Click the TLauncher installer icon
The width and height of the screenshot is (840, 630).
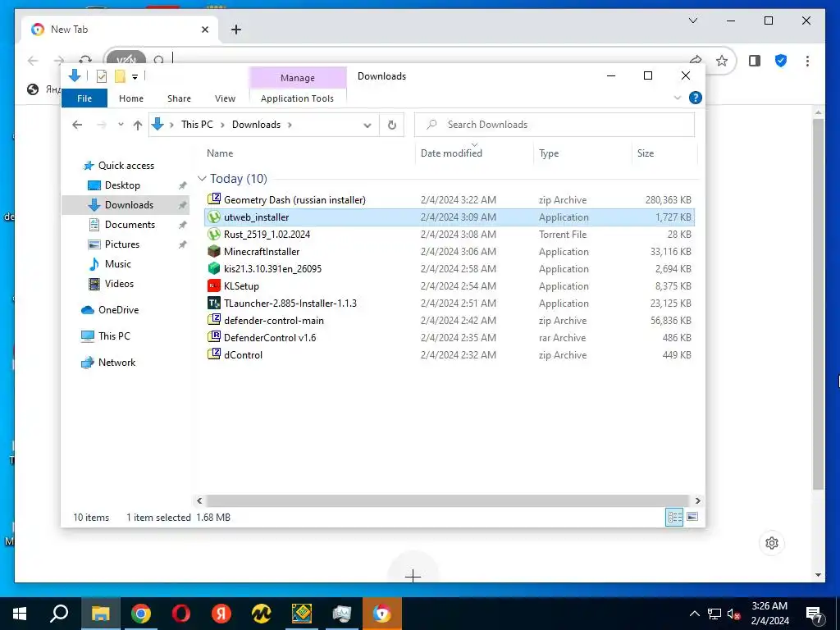[214, 303]
